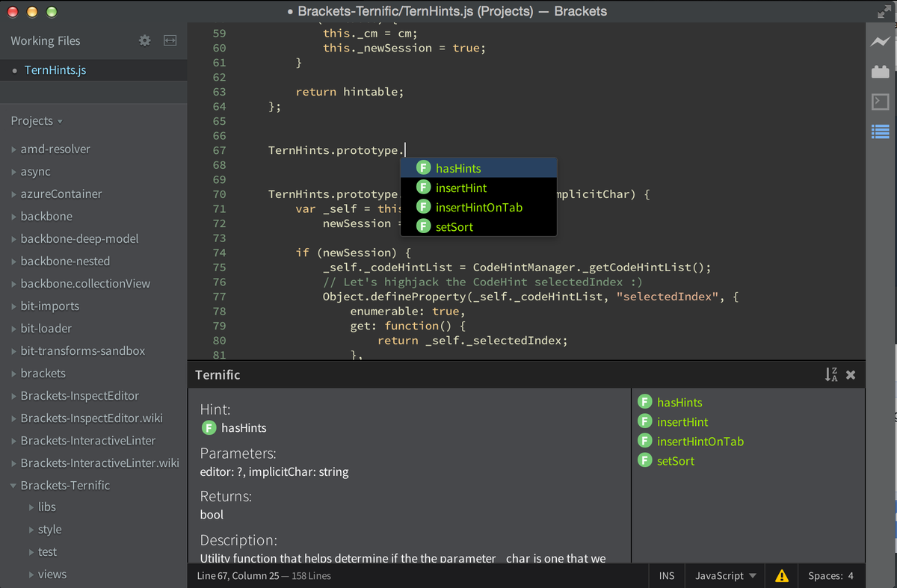Click insertHint in the Ternific results list

pyautogui.click(x=682, y=421)
